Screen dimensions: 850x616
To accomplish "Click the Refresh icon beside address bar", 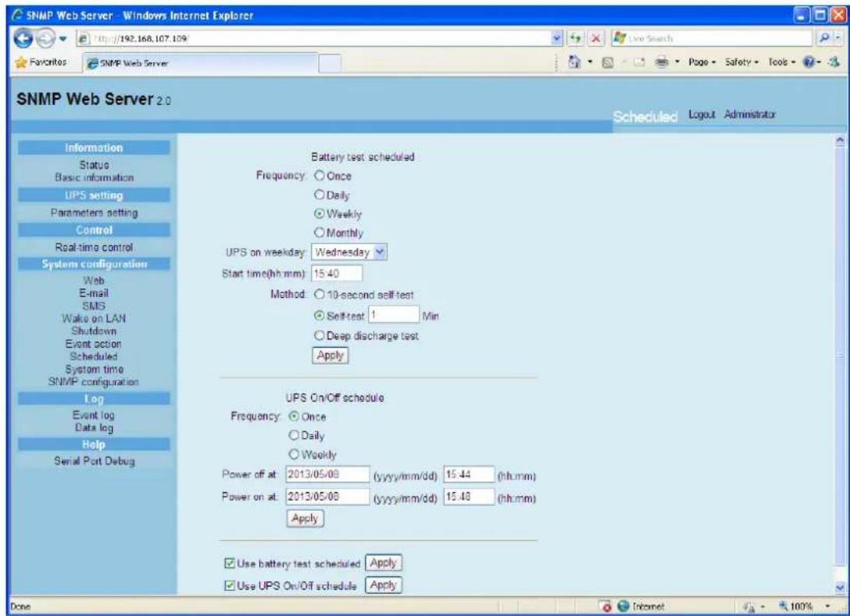I will 575,39.
